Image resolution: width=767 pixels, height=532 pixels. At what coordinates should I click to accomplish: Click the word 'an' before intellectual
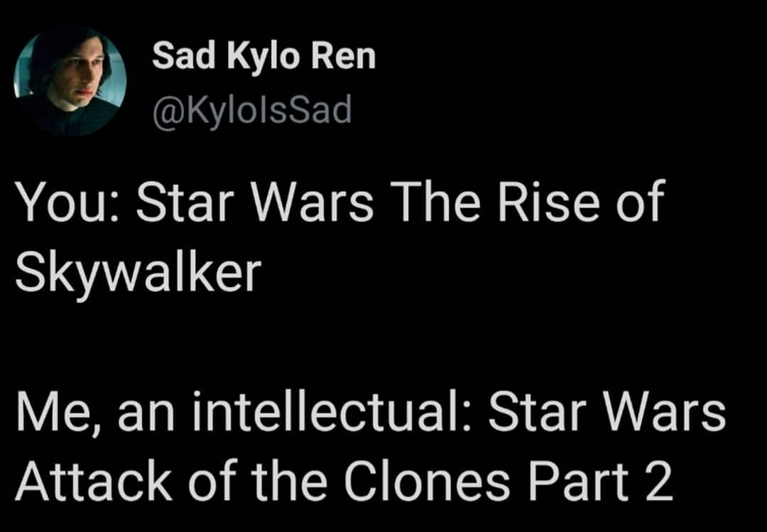[147, 416]
